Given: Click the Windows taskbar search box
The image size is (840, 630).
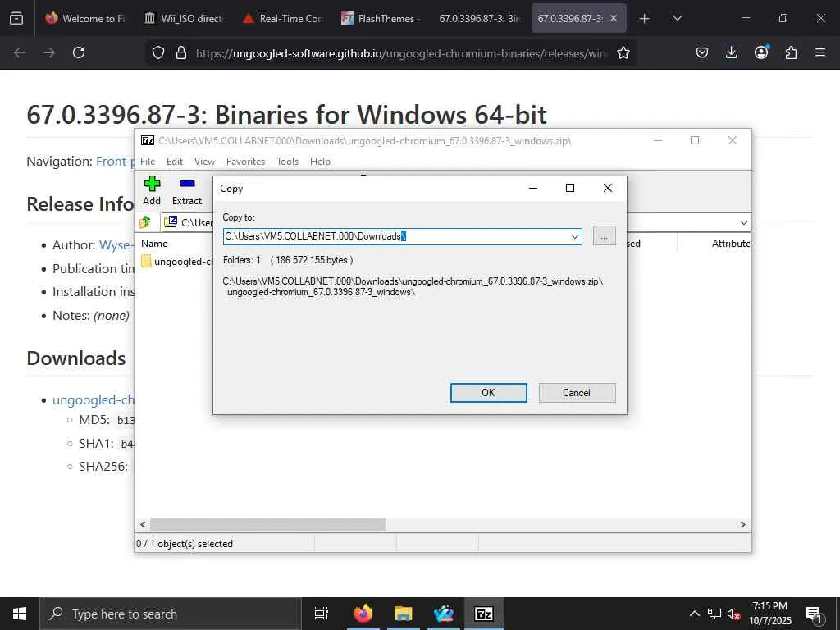Looking at the screenshot, I should pyautogui.click(x=171, y=614).
